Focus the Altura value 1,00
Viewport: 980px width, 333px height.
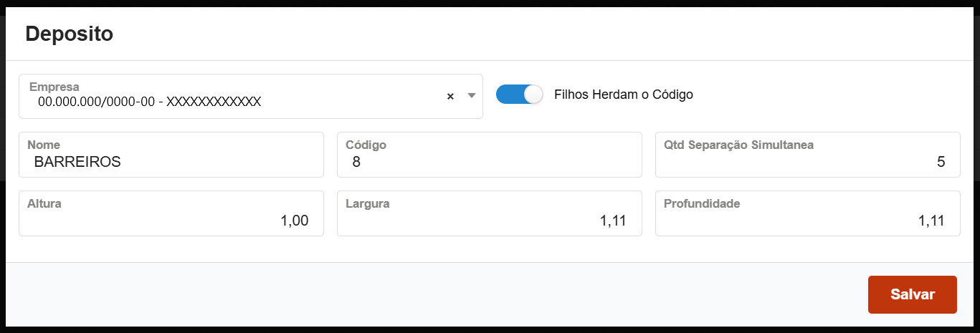pyautogui.click(x=295, y=221)
